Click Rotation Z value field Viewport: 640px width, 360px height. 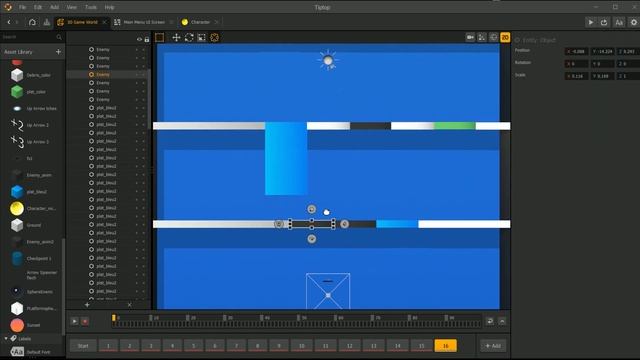[x=628, y=64]
